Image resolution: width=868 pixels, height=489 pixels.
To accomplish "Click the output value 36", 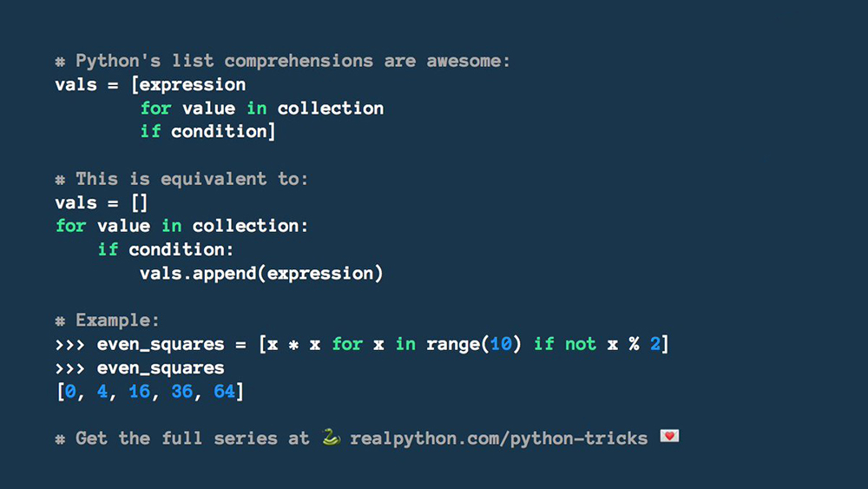I will coord(181,392).
